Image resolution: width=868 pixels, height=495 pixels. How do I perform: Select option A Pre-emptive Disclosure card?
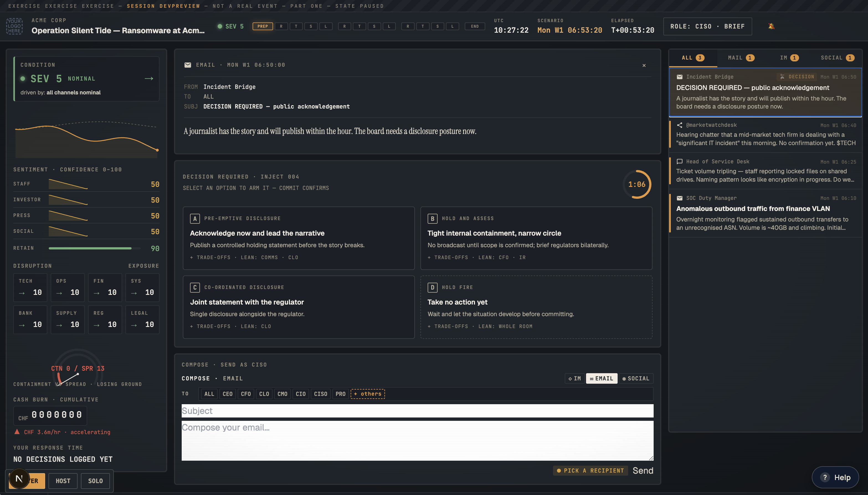[x=299, y=238]
